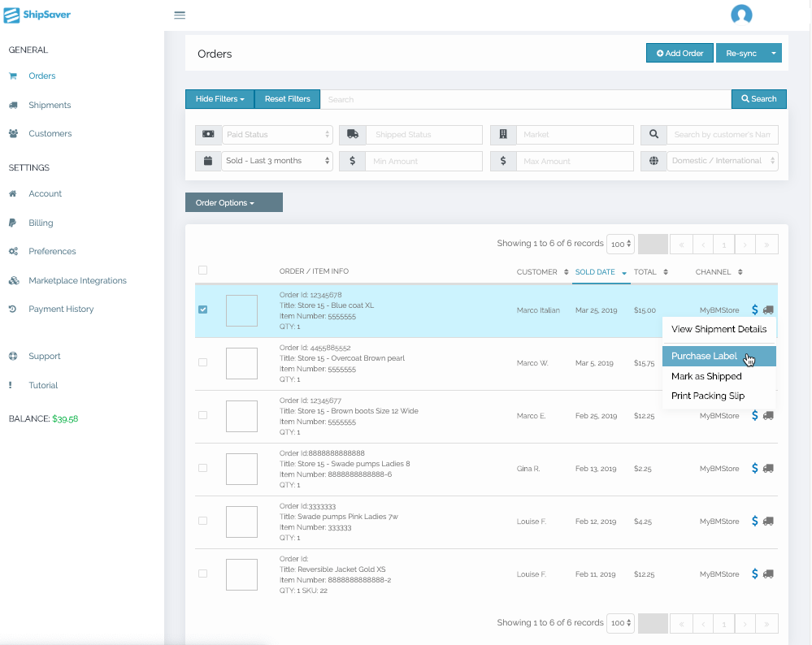Open Marketplace Integrations in the sidebar
The width and height of the screenshot is (812, 645).
coord(78,280)
